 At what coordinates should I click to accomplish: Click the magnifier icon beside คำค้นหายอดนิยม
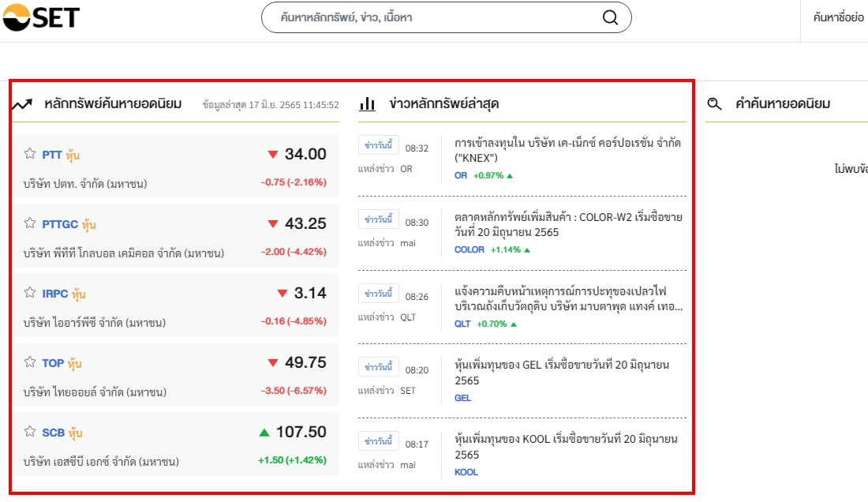click(714, 103)
